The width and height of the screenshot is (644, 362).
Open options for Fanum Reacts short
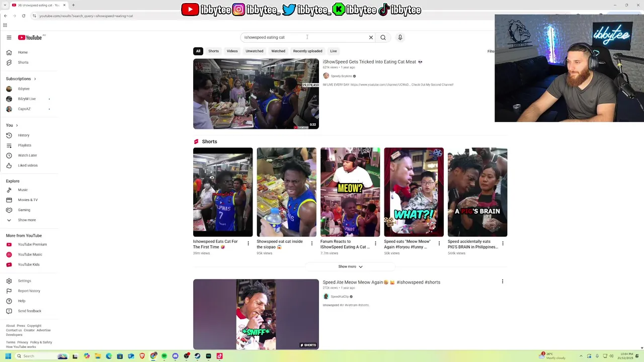click(375, 243)
